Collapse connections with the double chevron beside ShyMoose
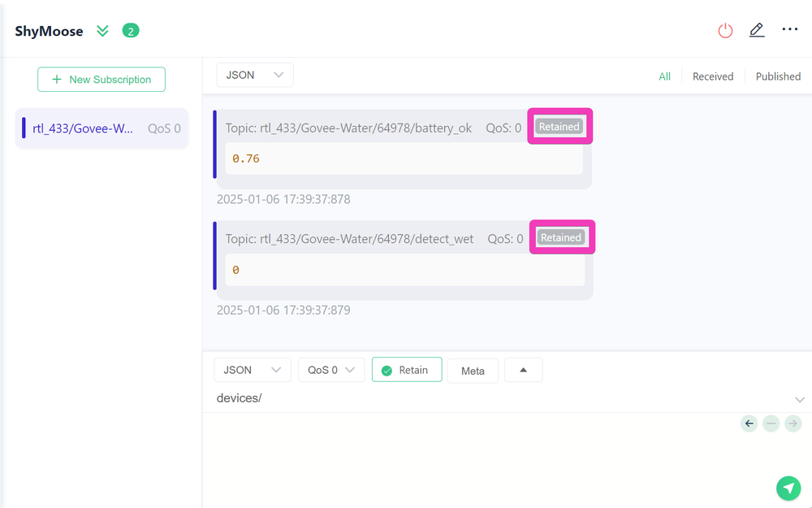This screenshot has height=508, width=812. (102, 30)
